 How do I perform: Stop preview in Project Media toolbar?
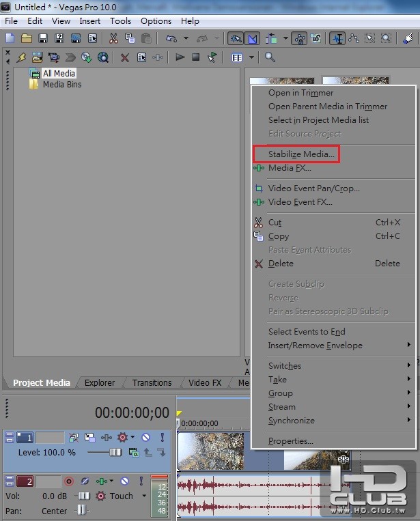pyautogui.click(x=196, y=57)
